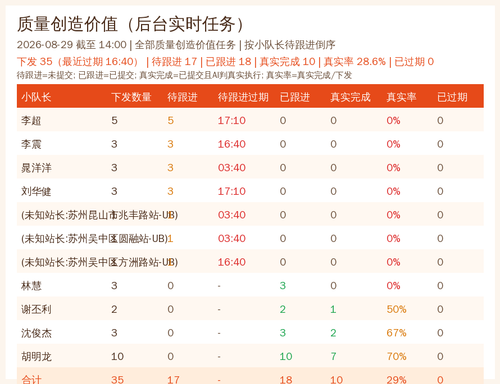Click the 下发数量 column header
The width and height of the screenshot is (500, 384).
pos(131,97)
